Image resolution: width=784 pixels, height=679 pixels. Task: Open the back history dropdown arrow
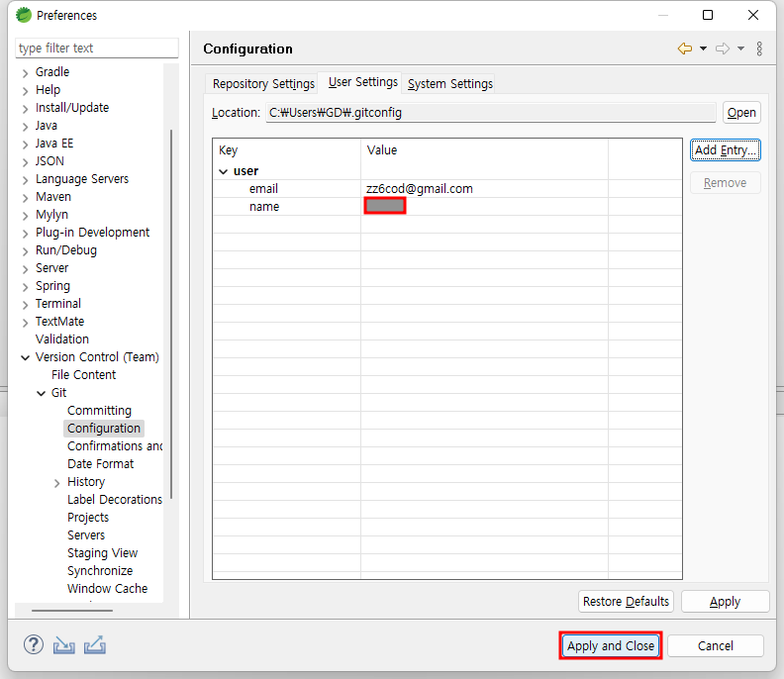[703, 48]
